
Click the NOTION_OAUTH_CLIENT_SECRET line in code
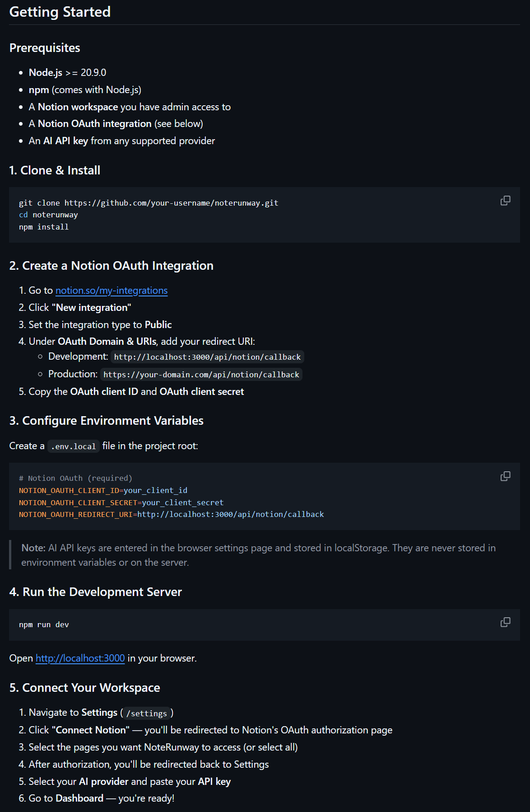(x=121, y=502)
